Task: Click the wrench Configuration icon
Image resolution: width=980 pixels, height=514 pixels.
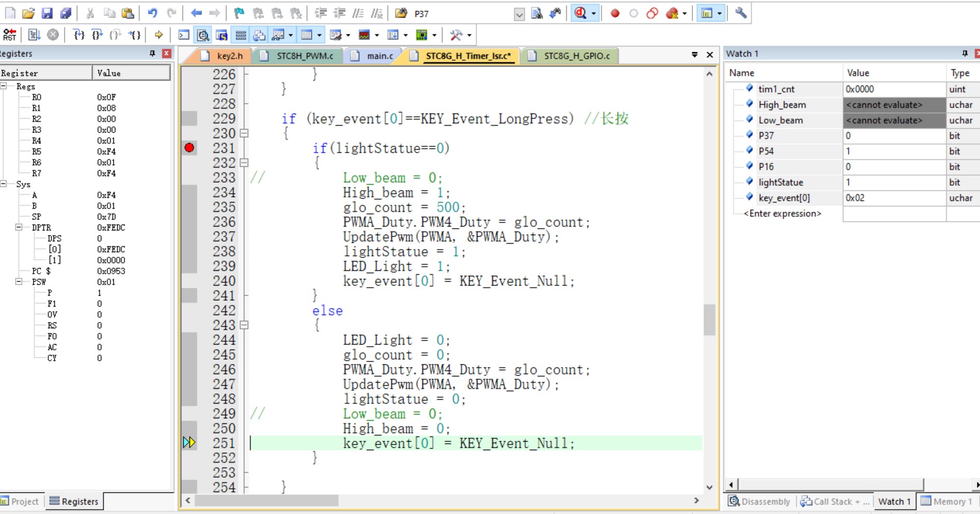Action: click(741, 13)
